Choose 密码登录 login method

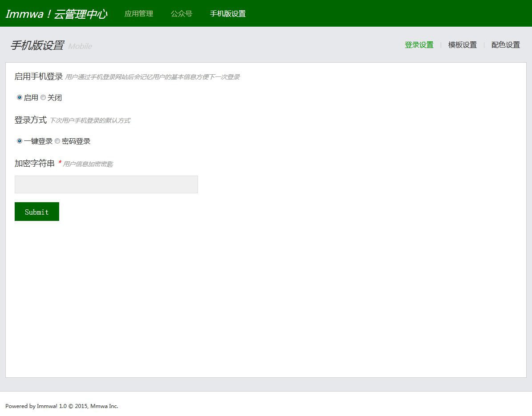57,141
